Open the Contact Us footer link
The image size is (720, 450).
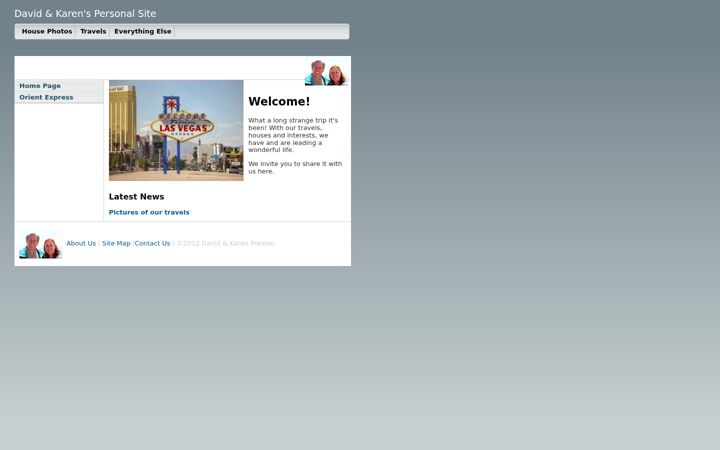152,243
